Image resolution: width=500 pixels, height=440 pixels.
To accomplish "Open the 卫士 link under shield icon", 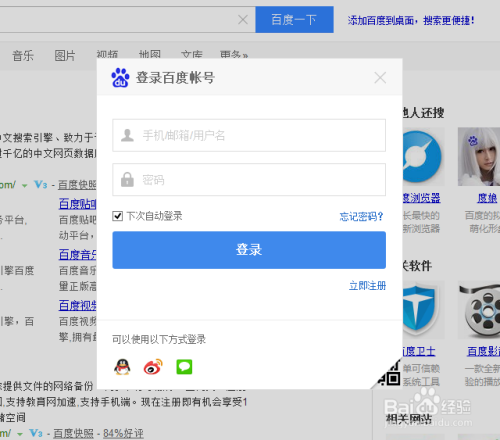I will (x=419, y=351).
